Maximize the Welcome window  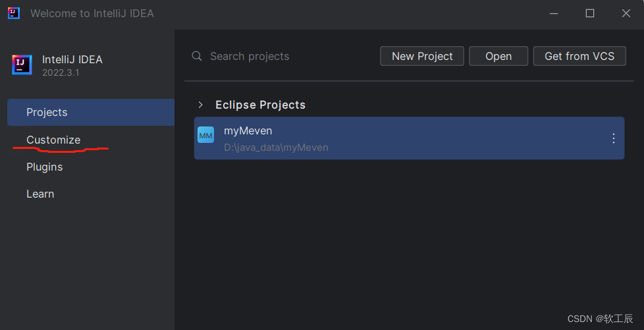click(x=590, y=14)
